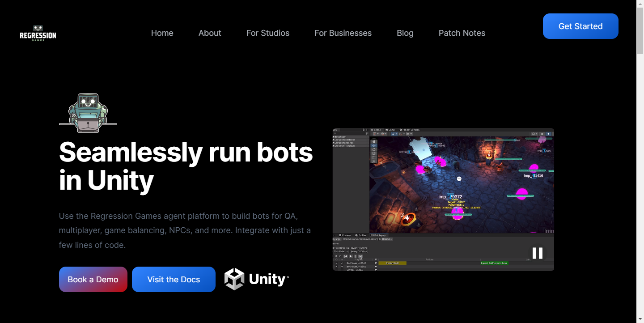This screenshot has width=644, height=323.
Task: Click the Unity editor demo video
Action: (443, 200)
